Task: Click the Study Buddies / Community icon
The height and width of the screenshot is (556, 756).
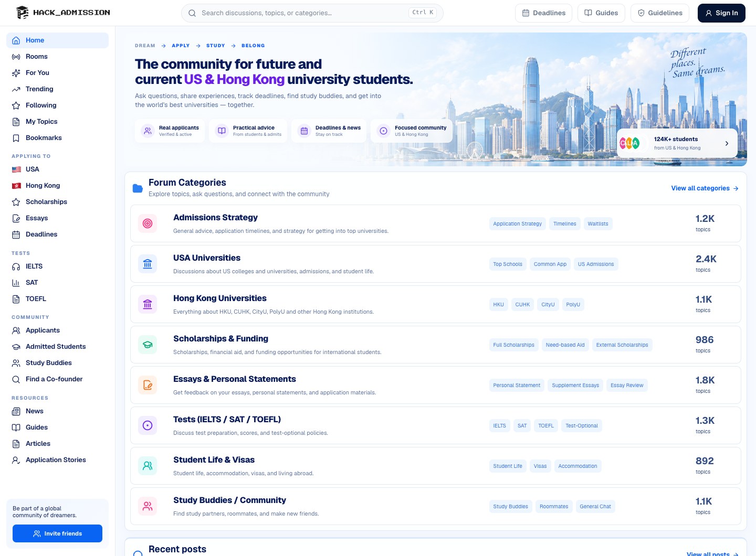Action: [x=148, y=506]
